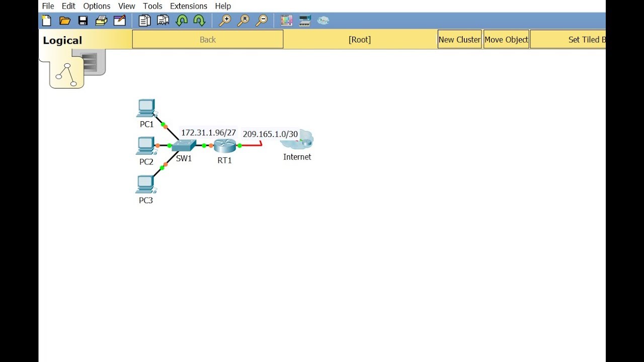
Task: Click the Move Object button
Action: (x=506, y=39)
